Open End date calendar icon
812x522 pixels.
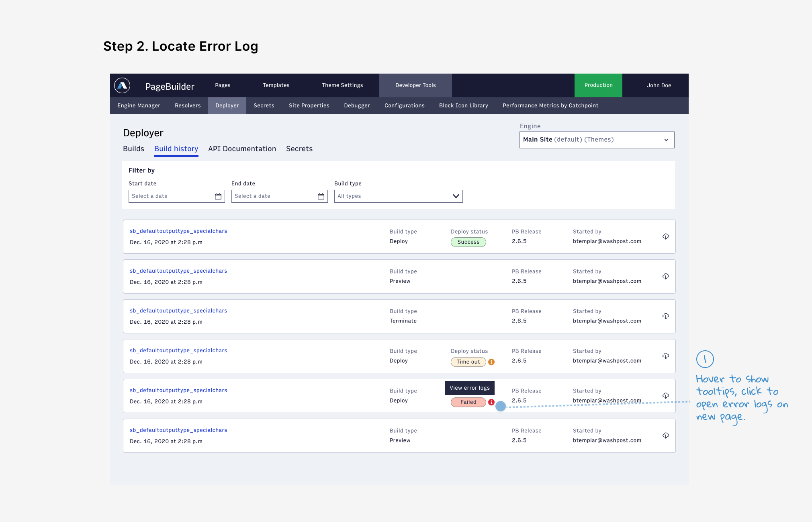point(321,196)
